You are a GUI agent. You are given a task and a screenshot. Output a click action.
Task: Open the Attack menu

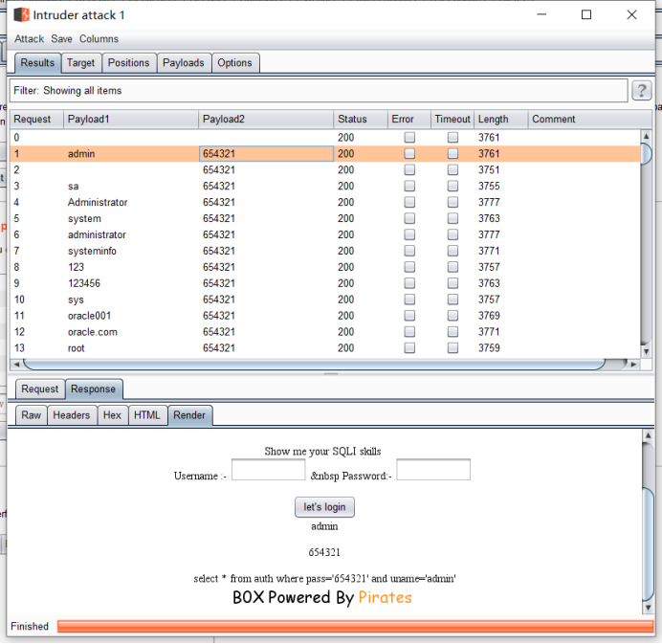29,39
